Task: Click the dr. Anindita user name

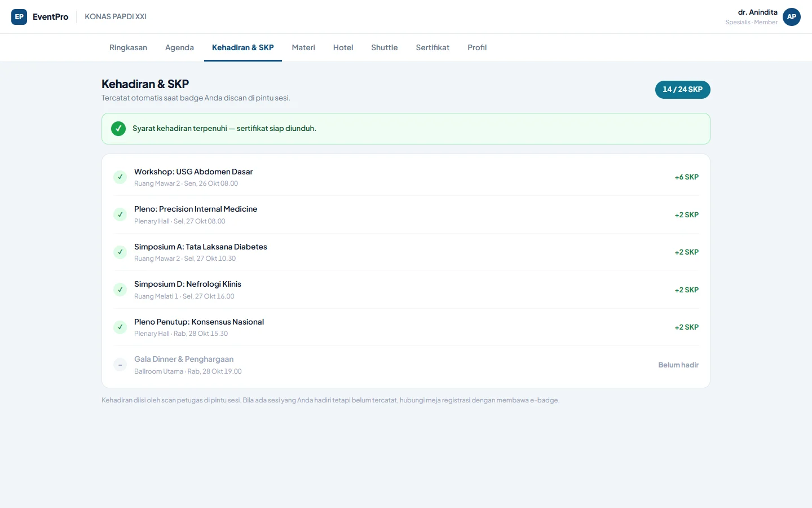Action: click(x=757, y=12)
